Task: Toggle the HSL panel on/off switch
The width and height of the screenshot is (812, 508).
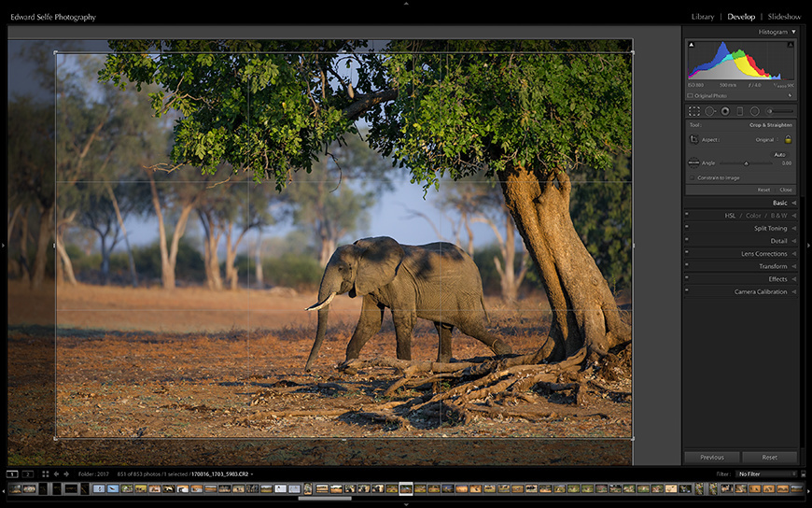Action: pyautogui.click(x=687, y=214)
